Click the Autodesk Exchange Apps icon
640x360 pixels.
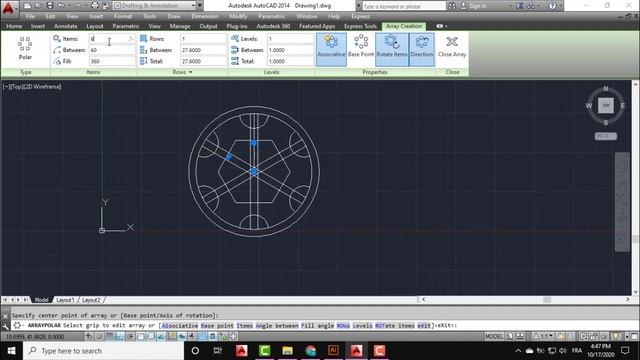coord(520,6)
